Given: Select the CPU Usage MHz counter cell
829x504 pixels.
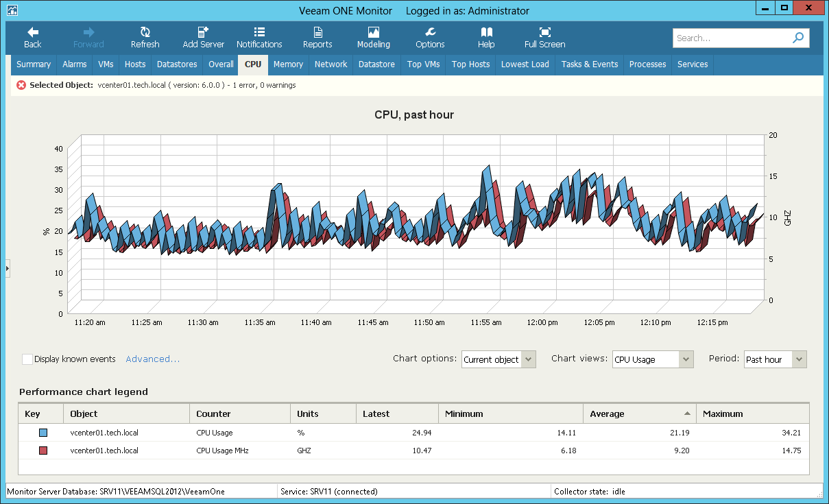Looking at the screenshot, I should click(222, 451).
